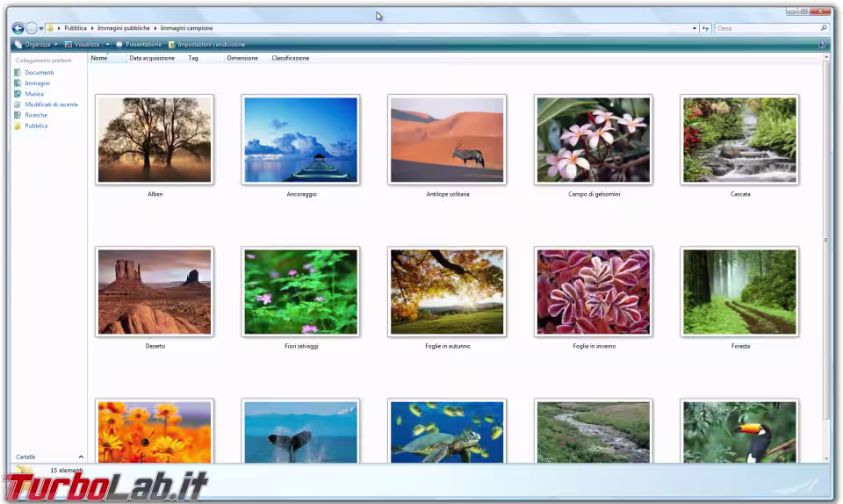Click the search magnifier icon
Viewport: 843px width, 504px height.
pos(824,28)
